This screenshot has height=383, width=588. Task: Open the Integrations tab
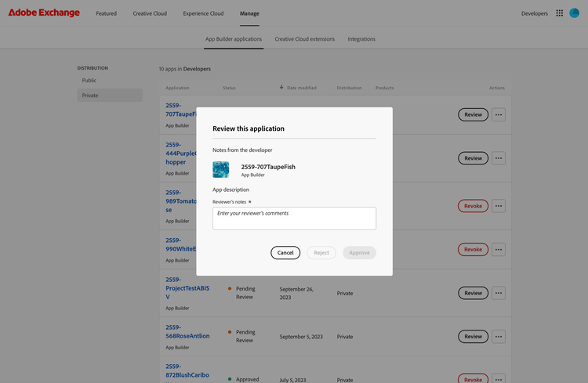click(361, 39)
